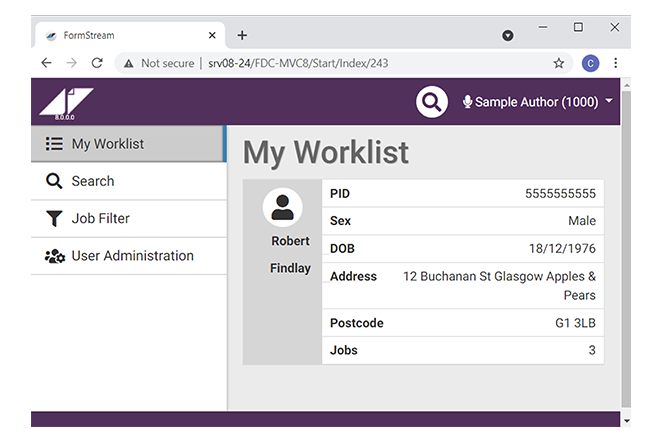This screenshot has width=663, height=442.
Task: Click the FormStream logo in header
Action: point(66,102)
